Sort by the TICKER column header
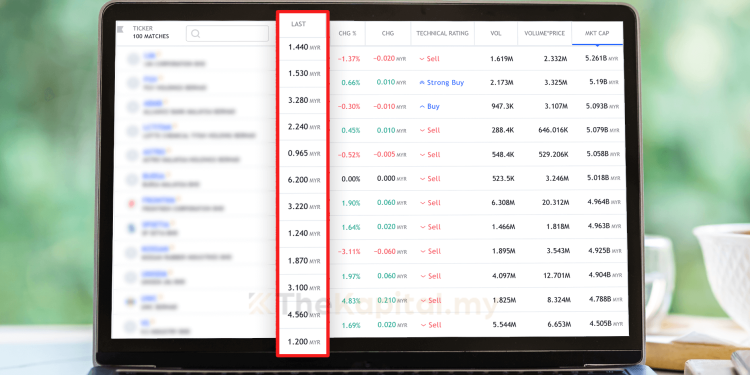750x375 pixels. point(143,29)
